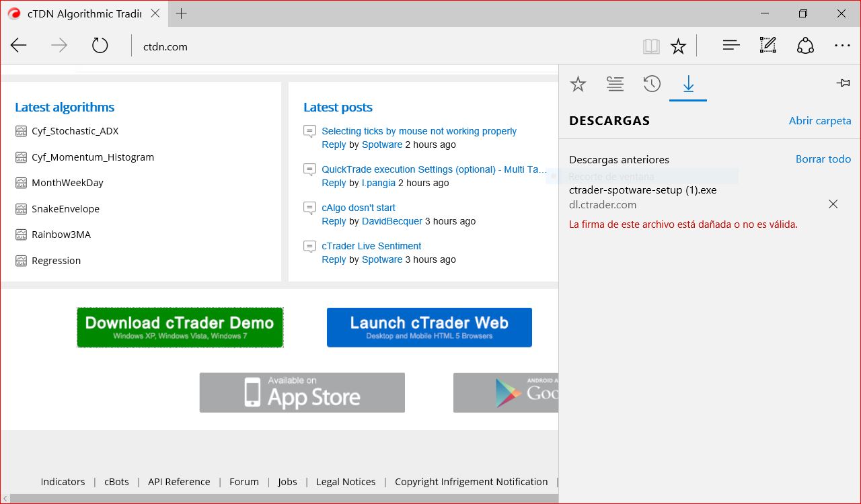Open the Regression algorithm link
This screenshot has height=504, width=861.
(56, 261)
